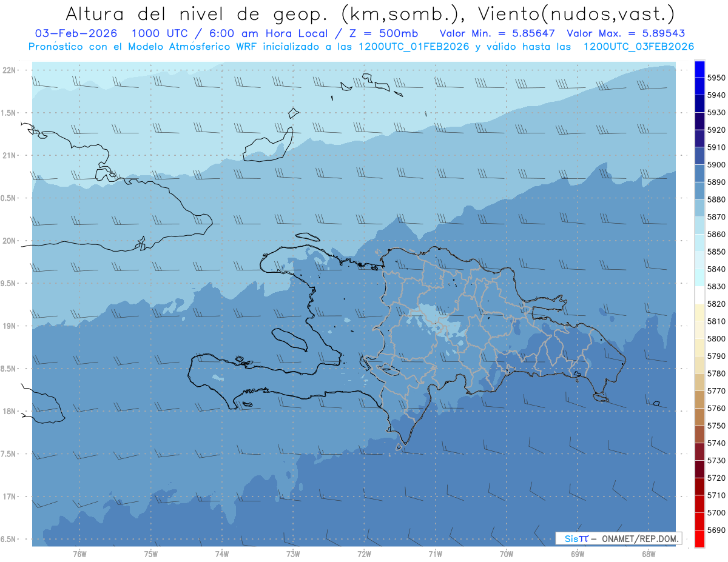This screenshot has height=562, width=728.
Task: Click the '69W' longitude axis label
Action: (578, 554)
